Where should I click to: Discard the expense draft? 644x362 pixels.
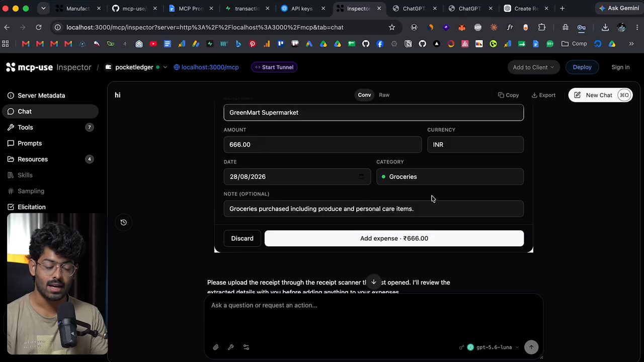point(242,238)
